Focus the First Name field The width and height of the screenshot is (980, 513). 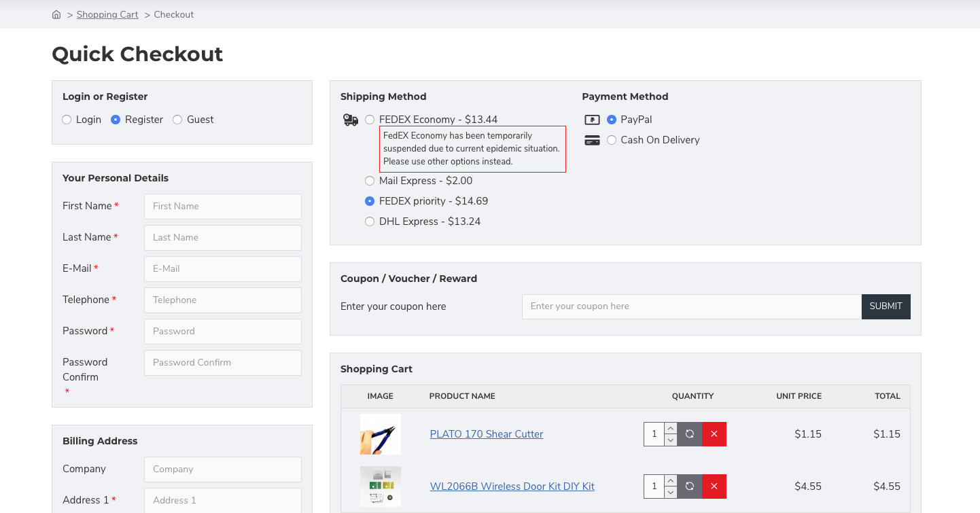pos(223,207)
